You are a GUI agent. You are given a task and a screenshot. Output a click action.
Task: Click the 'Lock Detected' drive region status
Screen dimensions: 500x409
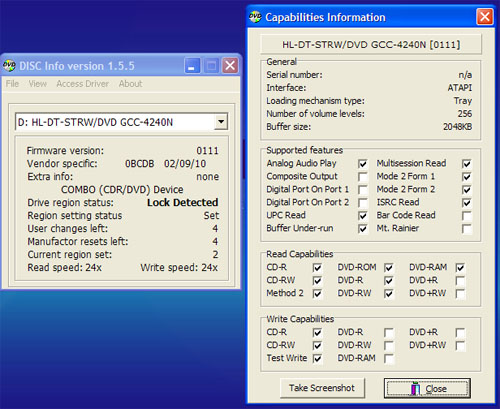click(183, 202)
